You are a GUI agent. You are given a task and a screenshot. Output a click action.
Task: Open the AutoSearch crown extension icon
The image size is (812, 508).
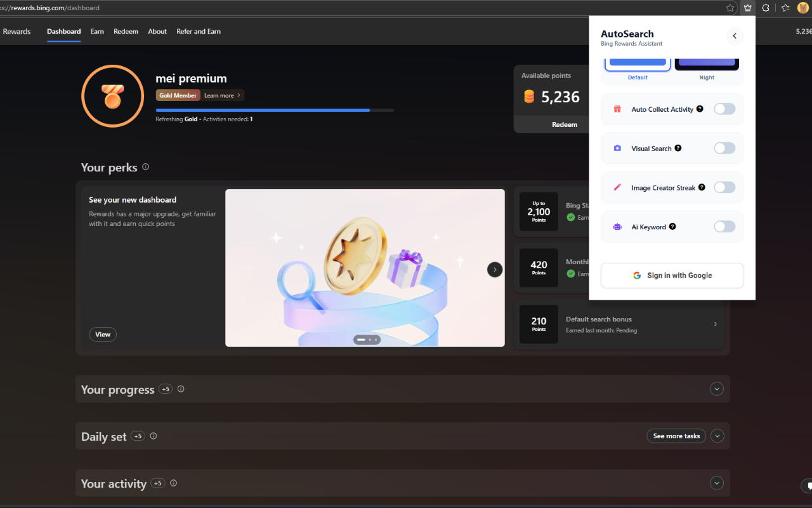tap(748, 8)
